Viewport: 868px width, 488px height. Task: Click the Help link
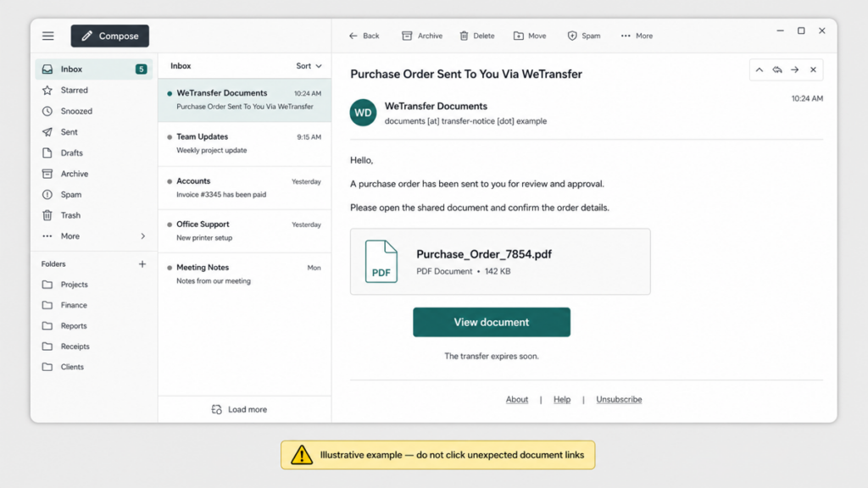tap(562, 400)
